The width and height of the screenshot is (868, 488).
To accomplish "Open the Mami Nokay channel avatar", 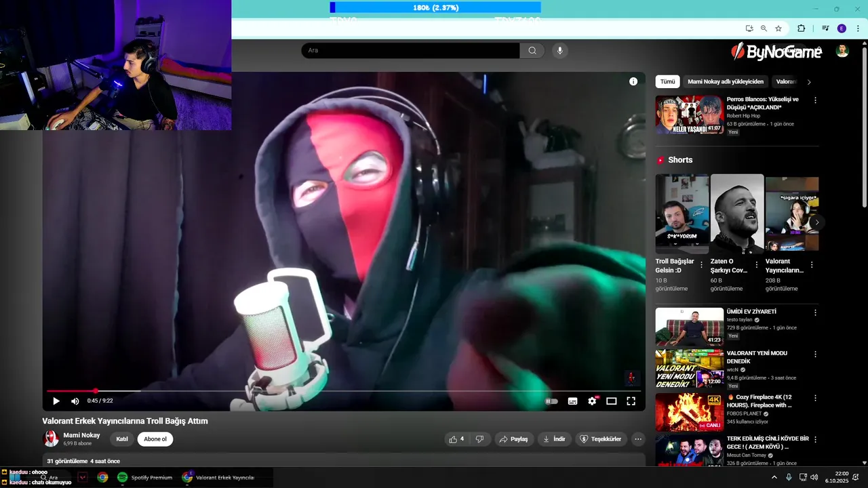I will click(x=51, y=439).
